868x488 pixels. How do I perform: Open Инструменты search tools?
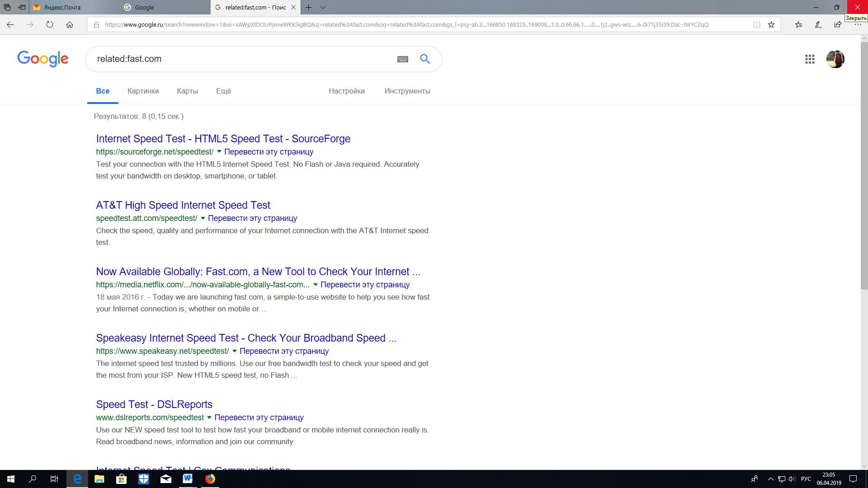(407, 91)
